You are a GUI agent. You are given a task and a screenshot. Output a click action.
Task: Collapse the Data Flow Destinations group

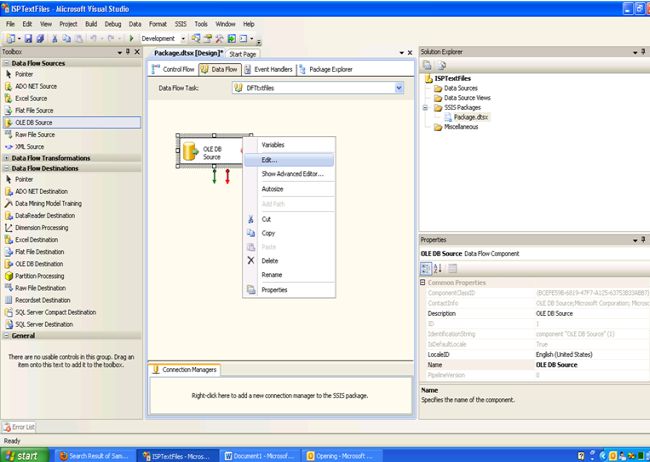[7, 168]
